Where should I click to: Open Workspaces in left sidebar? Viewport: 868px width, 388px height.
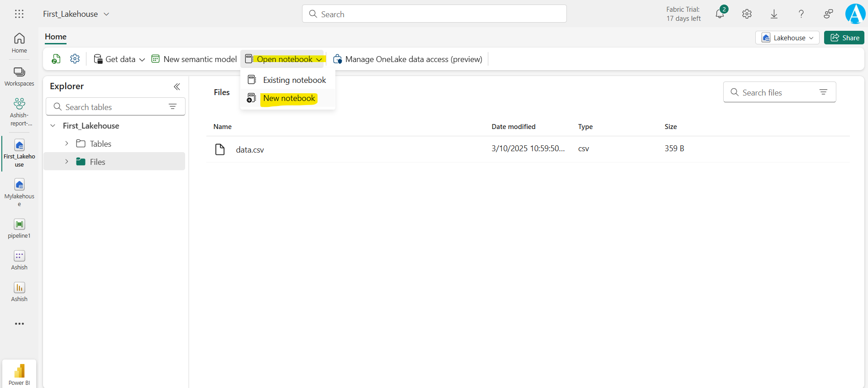(19, 76)
